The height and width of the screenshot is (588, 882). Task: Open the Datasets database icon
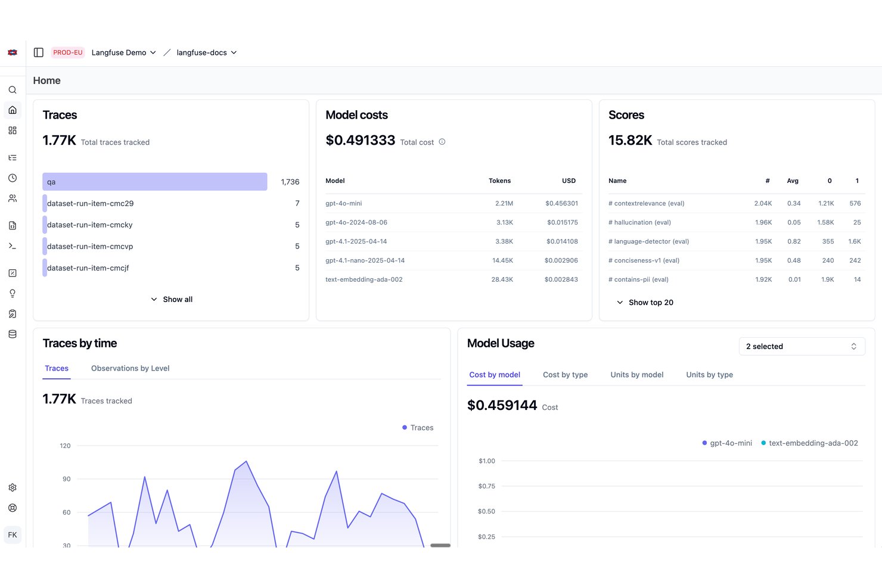[13, 334]
